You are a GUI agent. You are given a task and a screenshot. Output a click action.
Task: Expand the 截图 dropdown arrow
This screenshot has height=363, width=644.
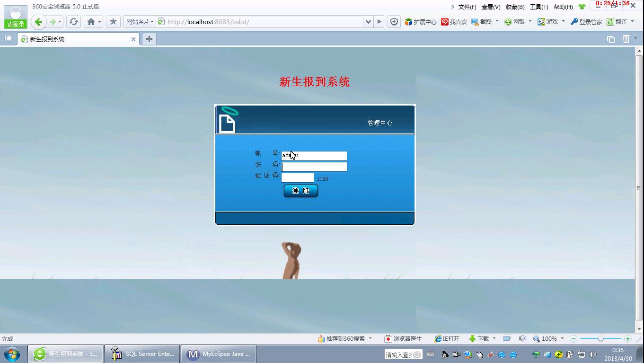coord(497,21)
